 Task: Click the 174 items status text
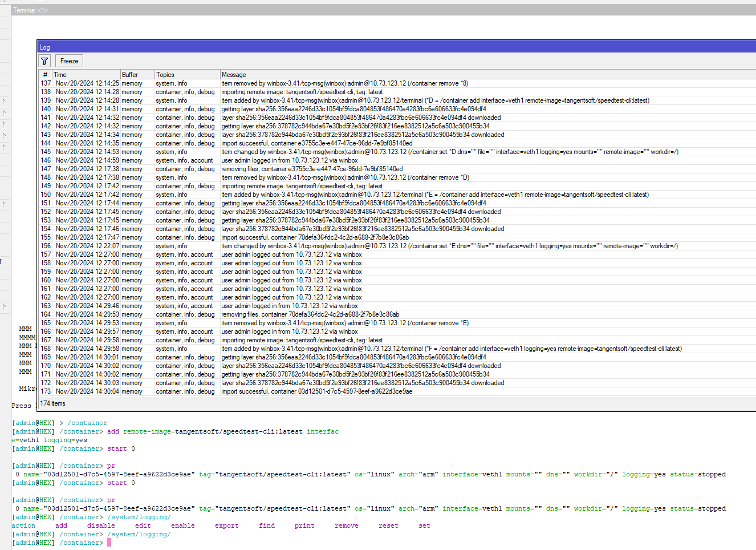pyautogui.click(x=53, y=403)
